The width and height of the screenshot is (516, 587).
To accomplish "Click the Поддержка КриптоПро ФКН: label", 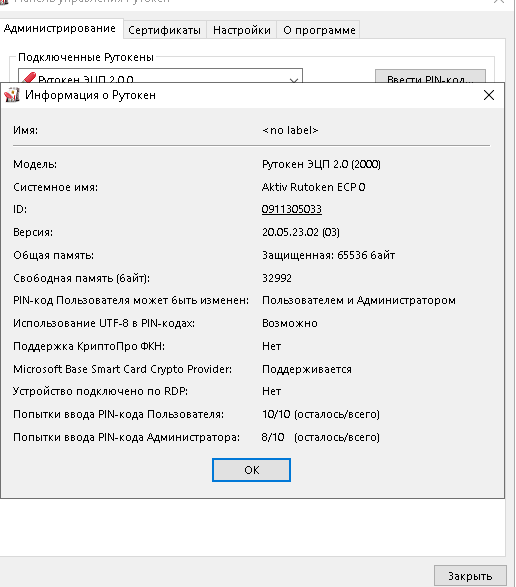I will (x=89, y=346).
